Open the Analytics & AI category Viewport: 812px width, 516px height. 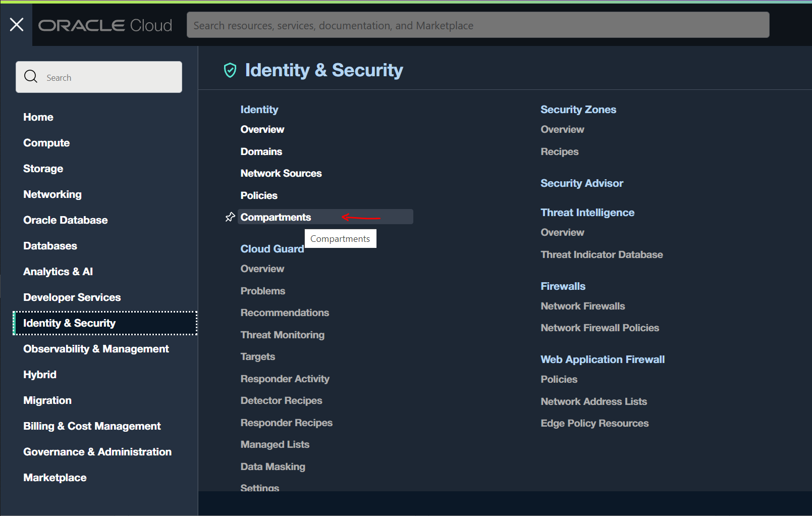point(58,272)
